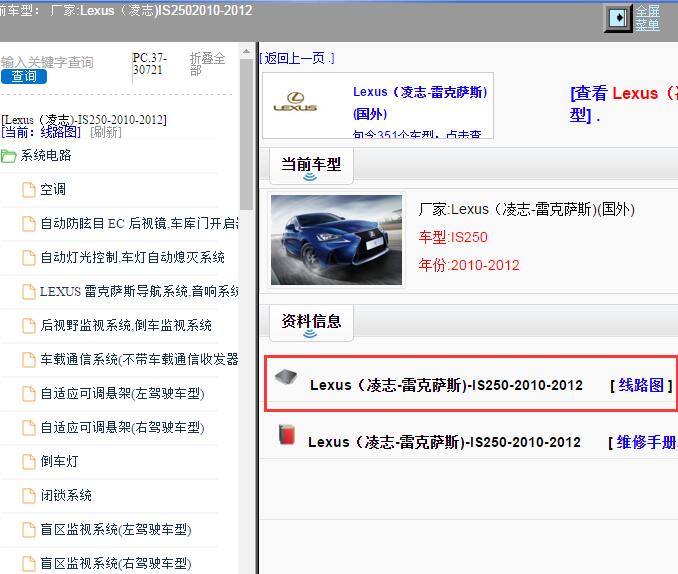Open 车载通信系统(不带车载通信收发器) entry
Viewport: 678px width, 574px height.
click(139, 359)
